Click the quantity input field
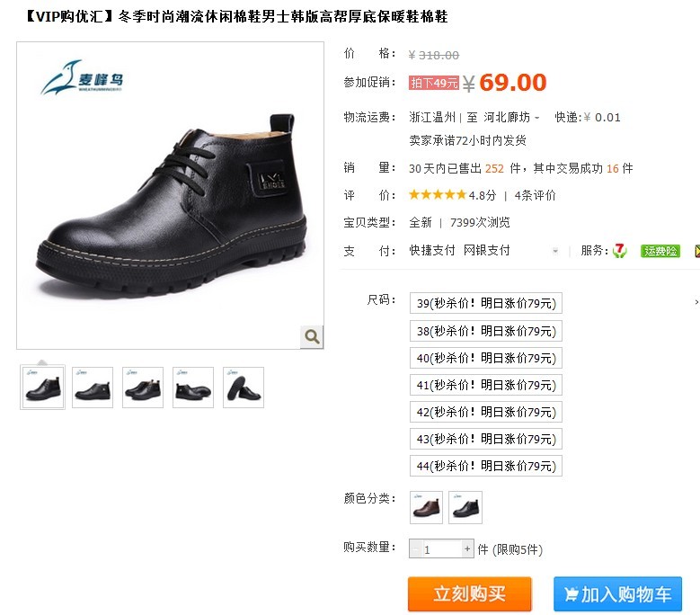700x615 pixels. click(441, 548)
